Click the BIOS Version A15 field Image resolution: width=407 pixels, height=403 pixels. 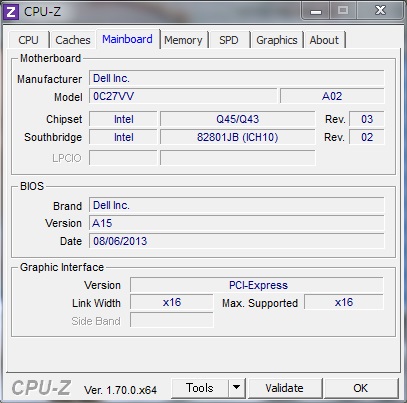point(237,223)
